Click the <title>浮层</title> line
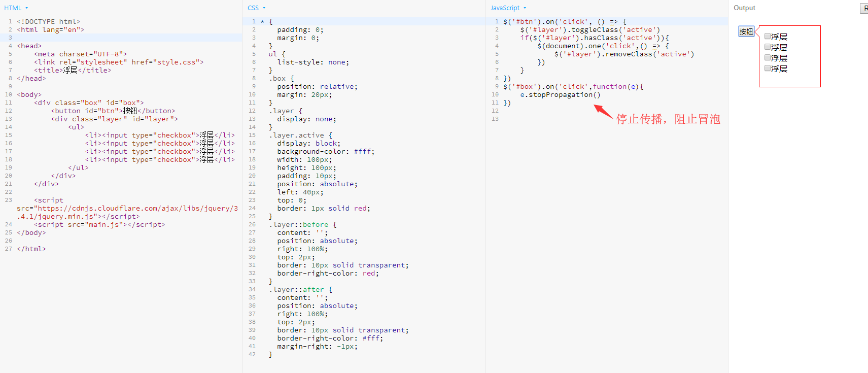Image resolution: width=868 pixels, height=373 pixels. click(x=73, y=70)
